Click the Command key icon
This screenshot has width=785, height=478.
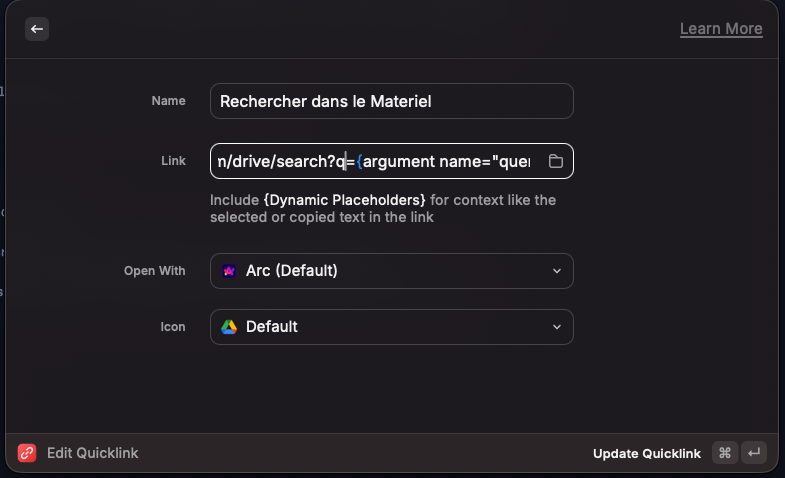[725, 453]
